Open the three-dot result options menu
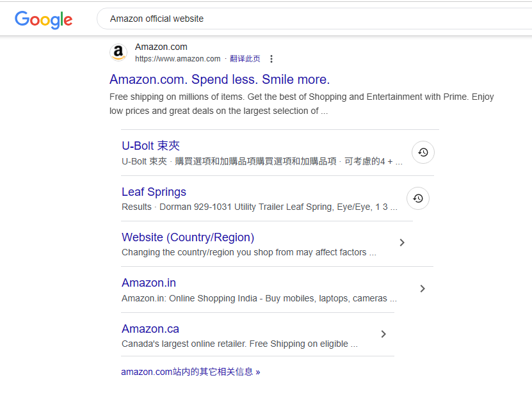 click(x=271, y=59)
